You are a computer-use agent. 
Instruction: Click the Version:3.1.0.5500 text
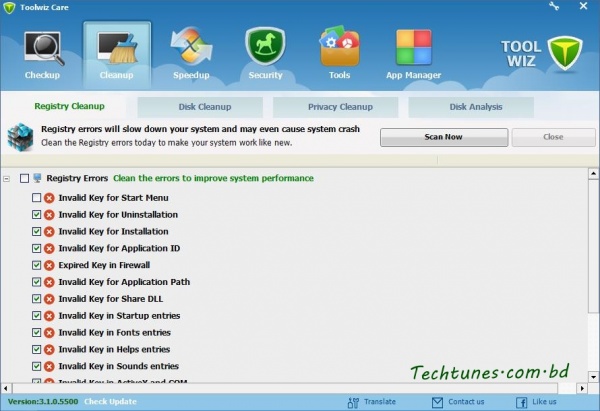coord(43,402)
